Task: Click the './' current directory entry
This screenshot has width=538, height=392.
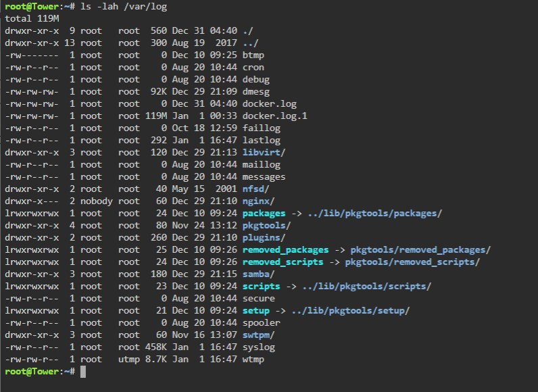Action: [248, 31]
